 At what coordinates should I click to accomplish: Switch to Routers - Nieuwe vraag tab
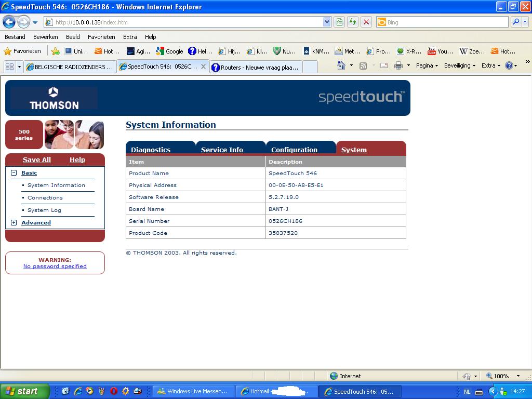256,67
